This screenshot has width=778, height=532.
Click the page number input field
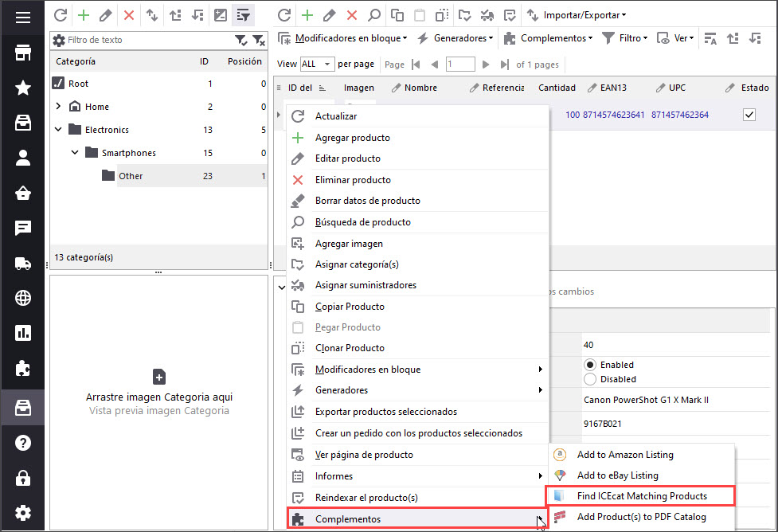click(x=460, y=64)
